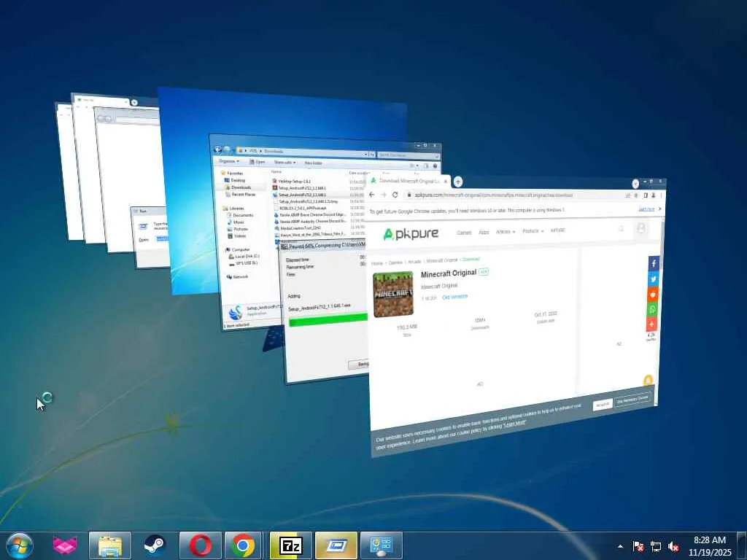747x560 pixels.
Task: Open the Action Center flag in tray
Action: click(x=638, y=546)
